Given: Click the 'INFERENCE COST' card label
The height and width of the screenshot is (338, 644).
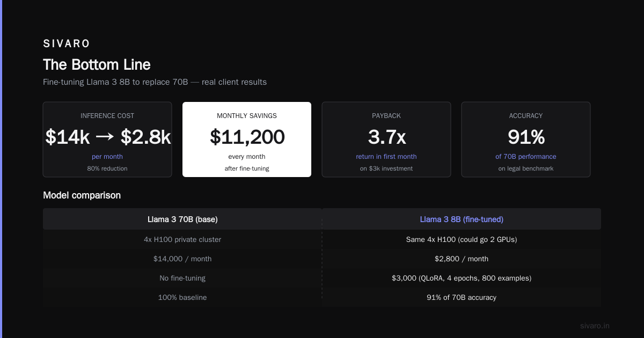Looking at the screenshot, I should (107, 116).
